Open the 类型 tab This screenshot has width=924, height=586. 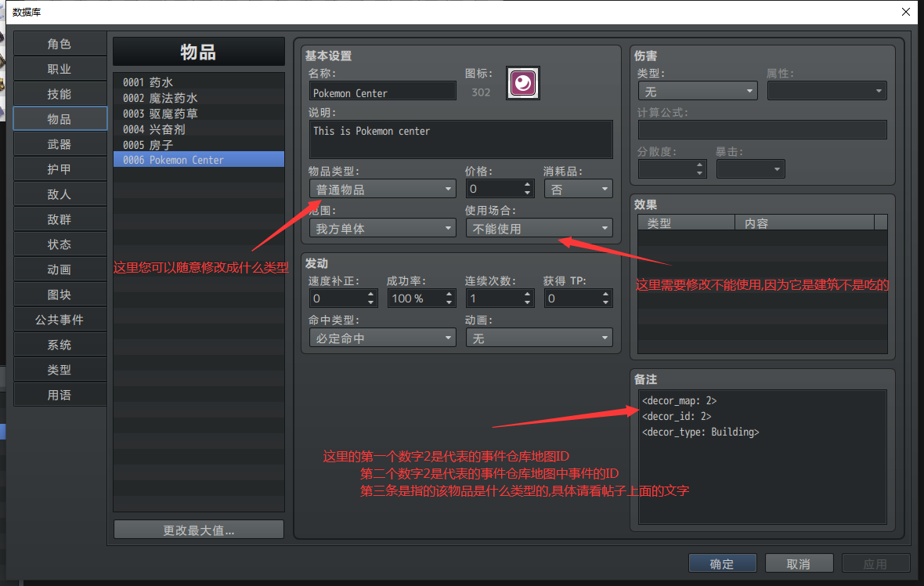click(x=60, y=370)
